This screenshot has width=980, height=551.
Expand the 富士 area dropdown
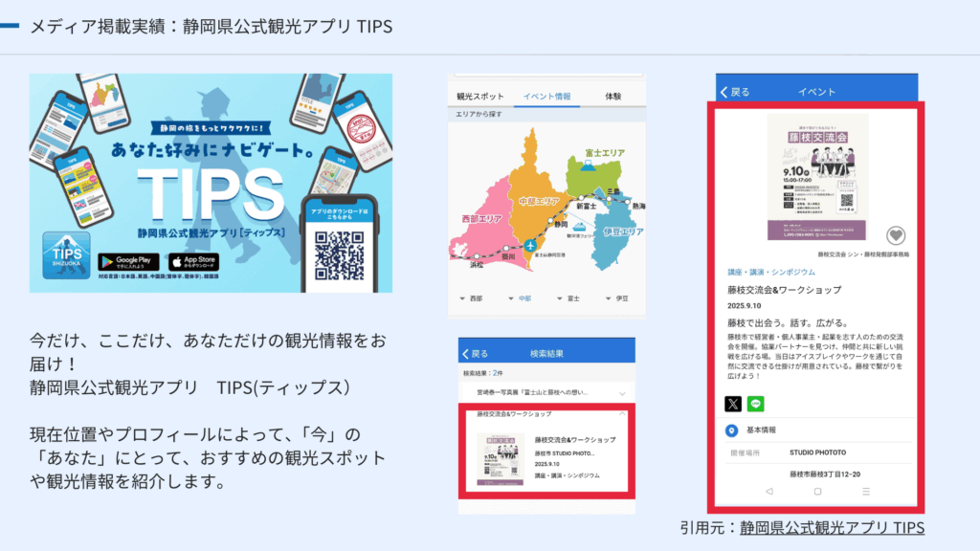(568, 298)
